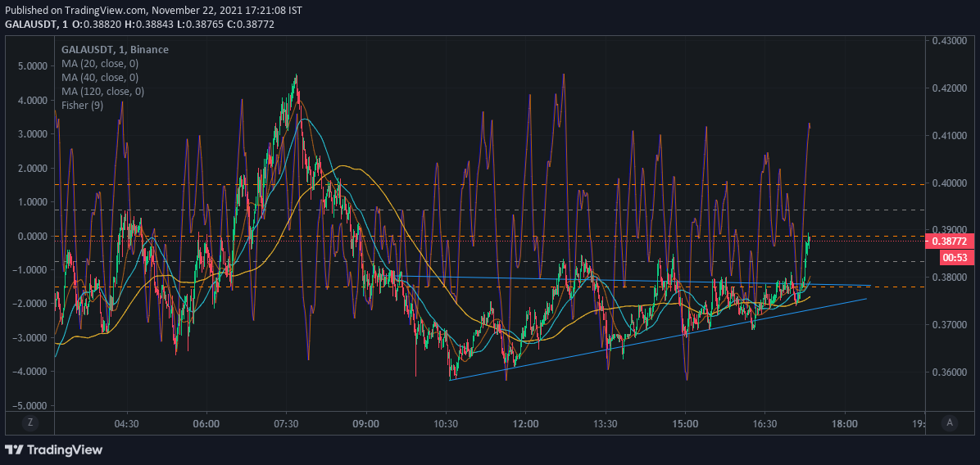Click the 0.38000 price axis label
Image resolution: width=980 pixels, height=465 pixels.
[x=950, y=278]
